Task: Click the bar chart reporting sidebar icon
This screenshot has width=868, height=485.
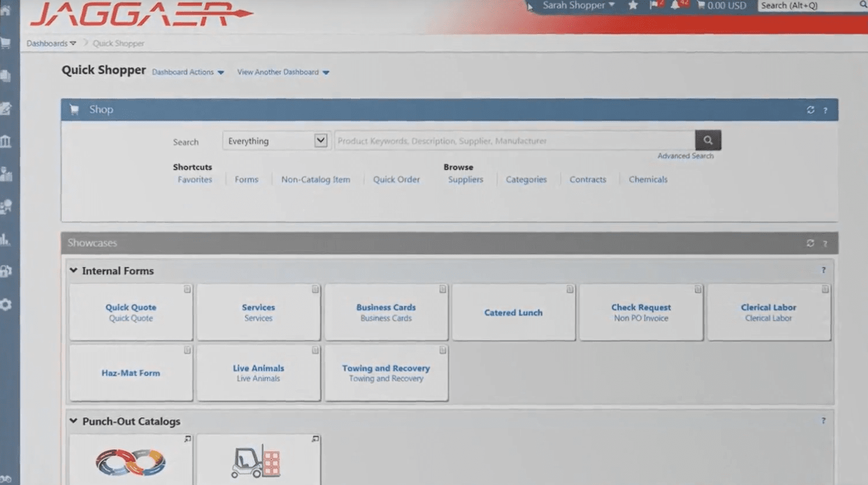Action: click(6, 239)
